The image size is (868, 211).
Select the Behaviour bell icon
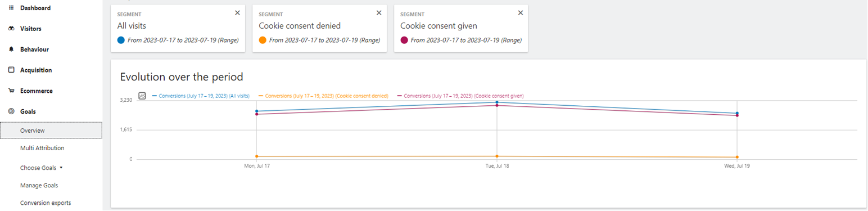coord(11,50)
